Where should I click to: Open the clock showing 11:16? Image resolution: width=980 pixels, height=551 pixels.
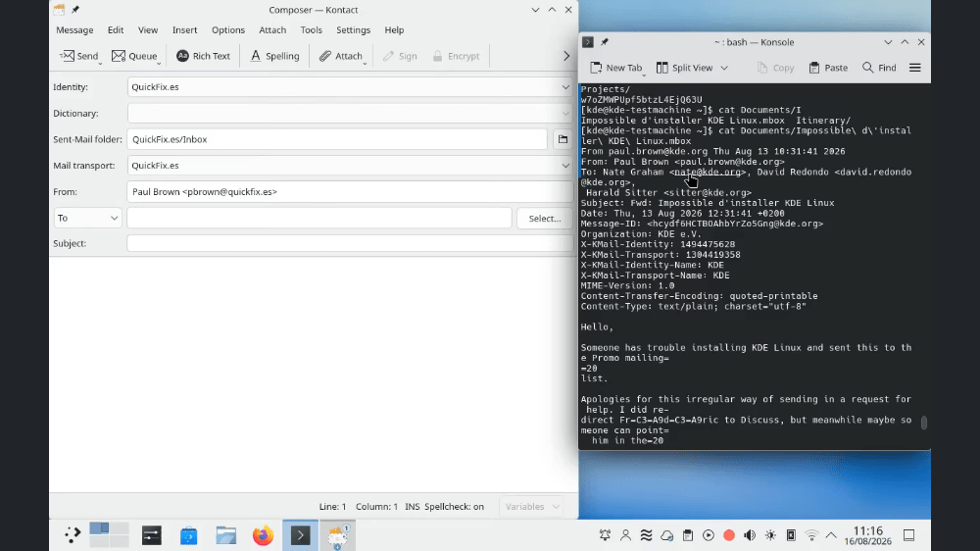pos(867,535)
